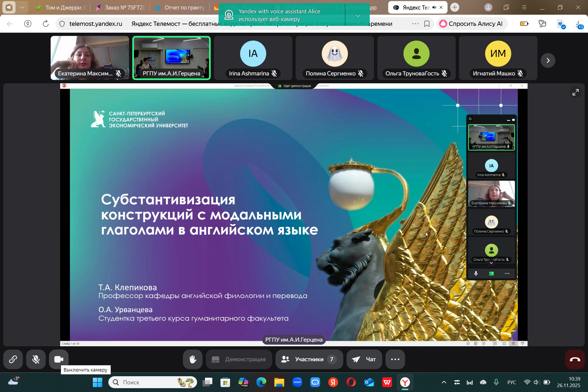Viewport: 588px width, 392px height.
Task: Turn off the camera
Action: (x=59, y=359)
